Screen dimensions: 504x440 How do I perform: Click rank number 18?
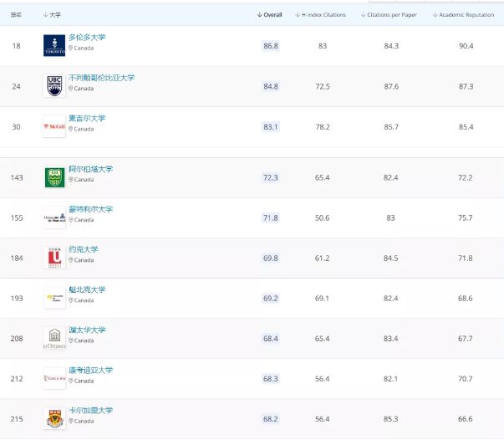coord(17,46)
